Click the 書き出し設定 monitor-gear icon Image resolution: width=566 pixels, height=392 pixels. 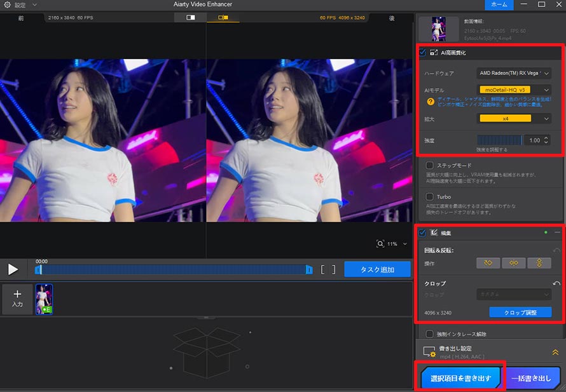[x=429, y=351]
